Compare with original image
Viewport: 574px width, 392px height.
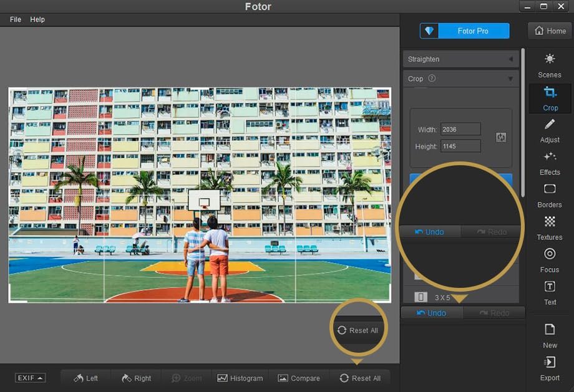[299, 378]
